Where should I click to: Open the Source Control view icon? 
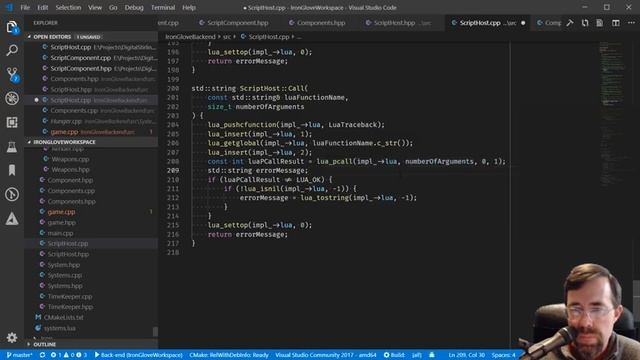12,75
